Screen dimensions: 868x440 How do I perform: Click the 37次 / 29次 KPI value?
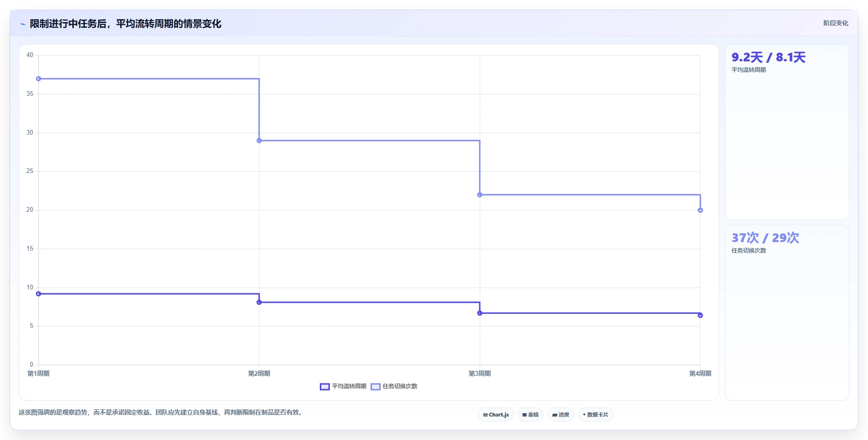pos(765,238)
